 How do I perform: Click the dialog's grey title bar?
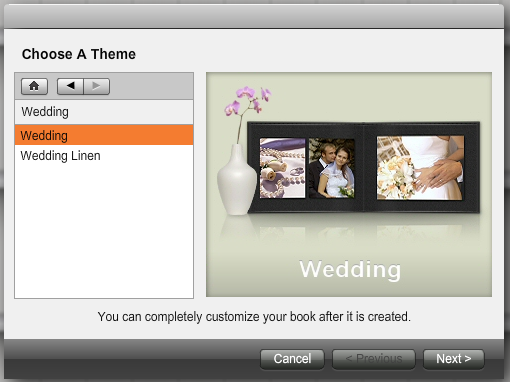tap(254, 17)
